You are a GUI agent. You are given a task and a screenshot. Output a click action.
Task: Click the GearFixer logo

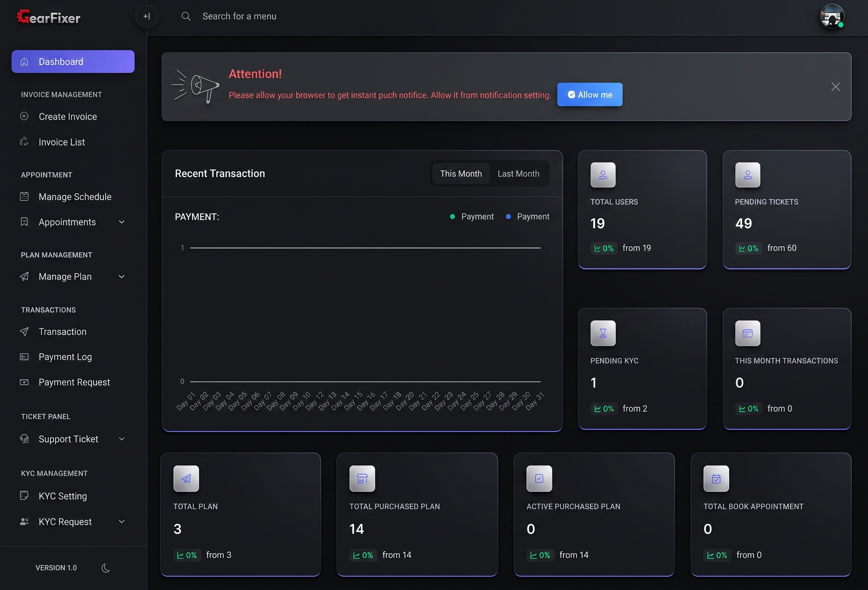coord(49,17)
